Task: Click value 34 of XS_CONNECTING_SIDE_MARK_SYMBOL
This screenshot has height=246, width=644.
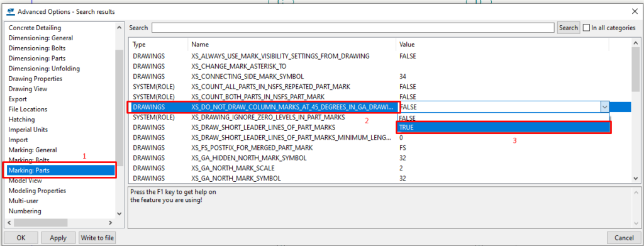Action: tap(402, 76)
